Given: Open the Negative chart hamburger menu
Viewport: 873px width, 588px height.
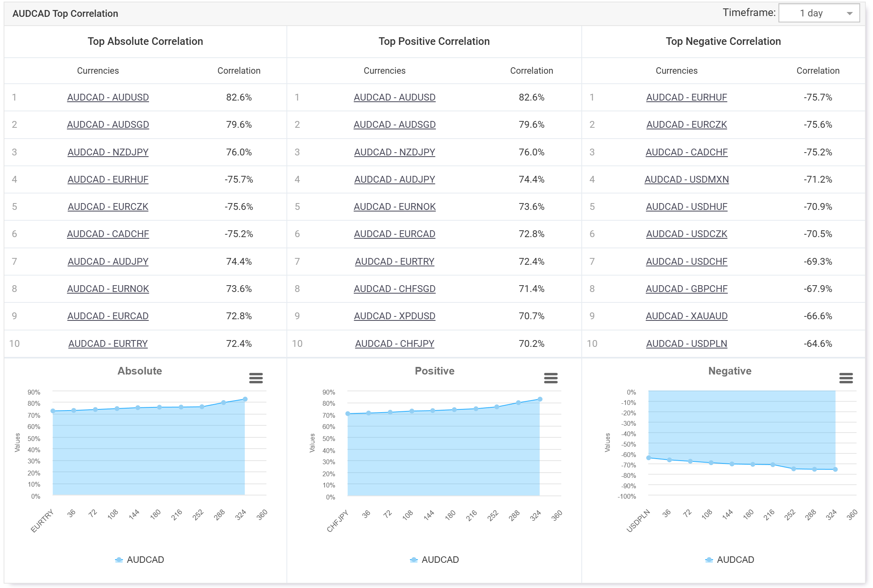Looking at the screenshot, I should coord(846,378).
